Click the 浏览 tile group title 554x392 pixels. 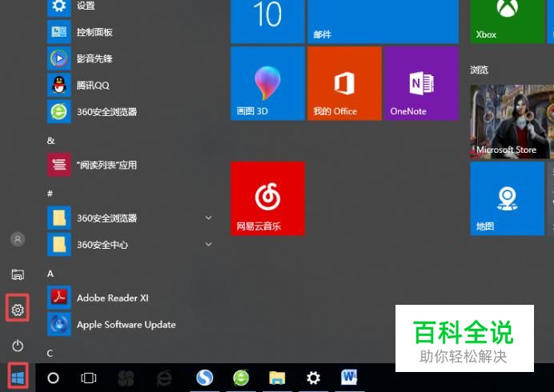point(479,70)
